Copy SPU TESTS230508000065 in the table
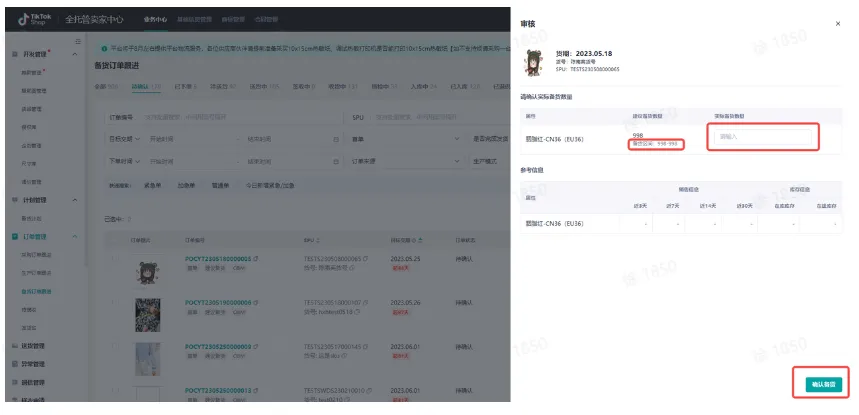Image resolution: width=859 pixels, height=415 pixels. coord(365,258)
